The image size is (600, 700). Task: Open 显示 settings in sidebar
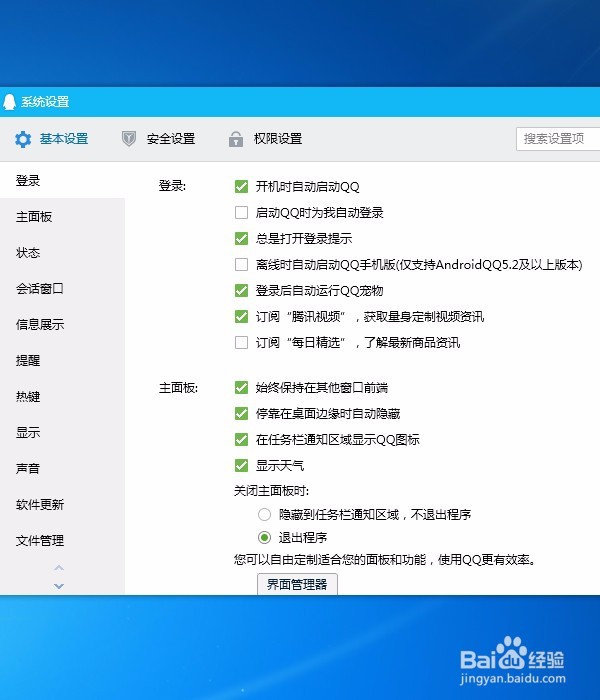[x=28, y=433]
